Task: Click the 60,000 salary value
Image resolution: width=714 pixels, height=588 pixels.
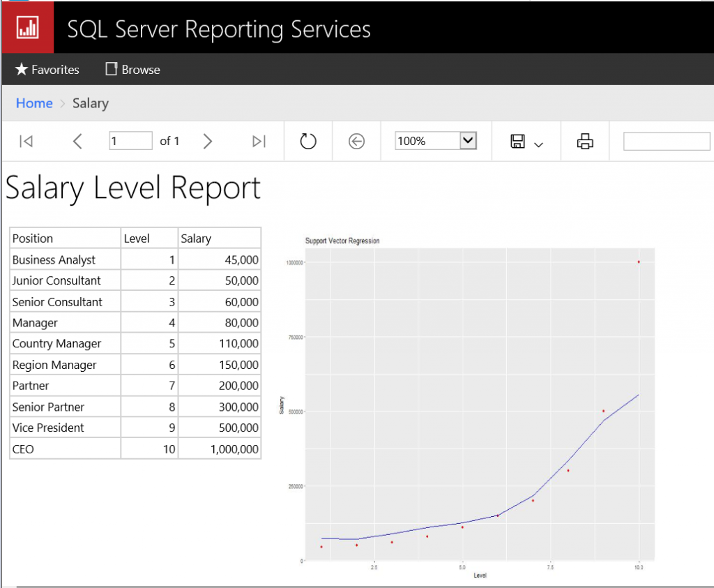Action: 241,301
